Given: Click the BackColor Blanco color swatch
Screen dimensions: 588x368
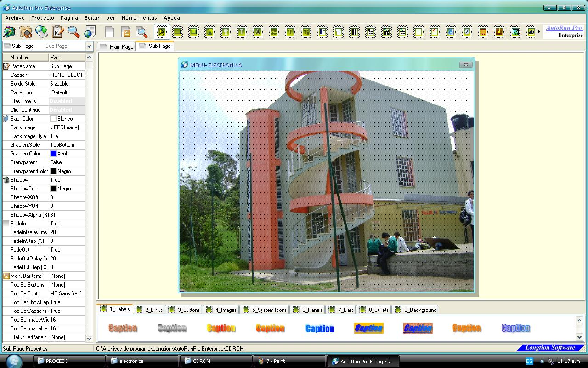Looking at the screenshot, I should tap(53, 119).
